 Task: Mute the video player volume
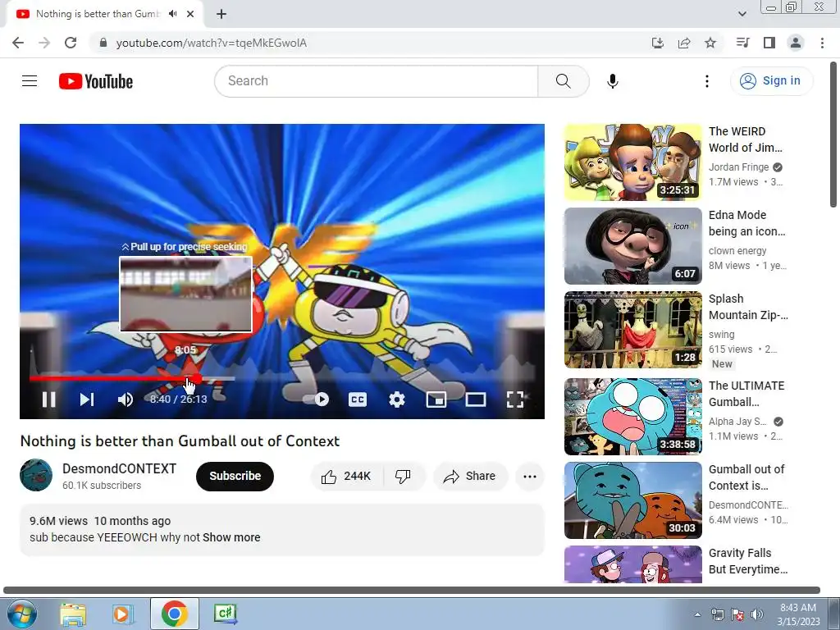click(x=126, y=399)
